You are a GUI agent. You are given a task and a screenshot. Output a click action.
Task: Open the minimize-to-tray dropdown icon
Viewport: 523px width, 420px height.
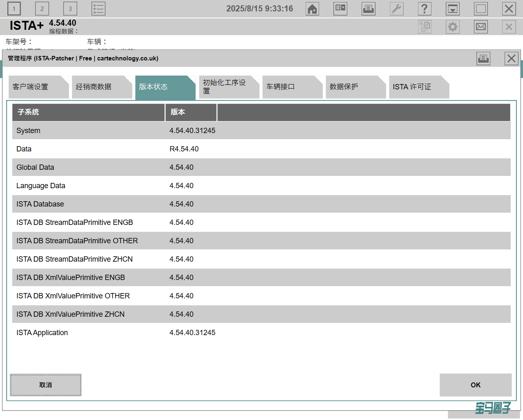(453, 9)
